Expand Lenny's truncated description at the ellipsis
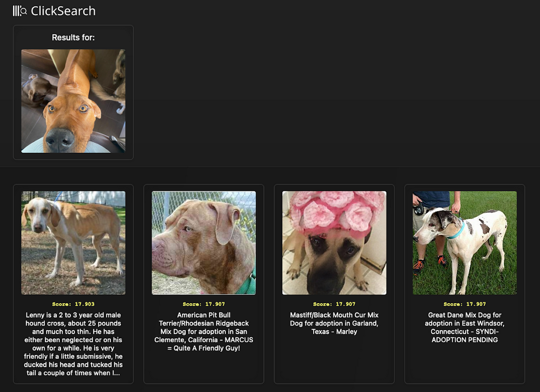The width and height of the screenshot is (540, 392). 115,373
